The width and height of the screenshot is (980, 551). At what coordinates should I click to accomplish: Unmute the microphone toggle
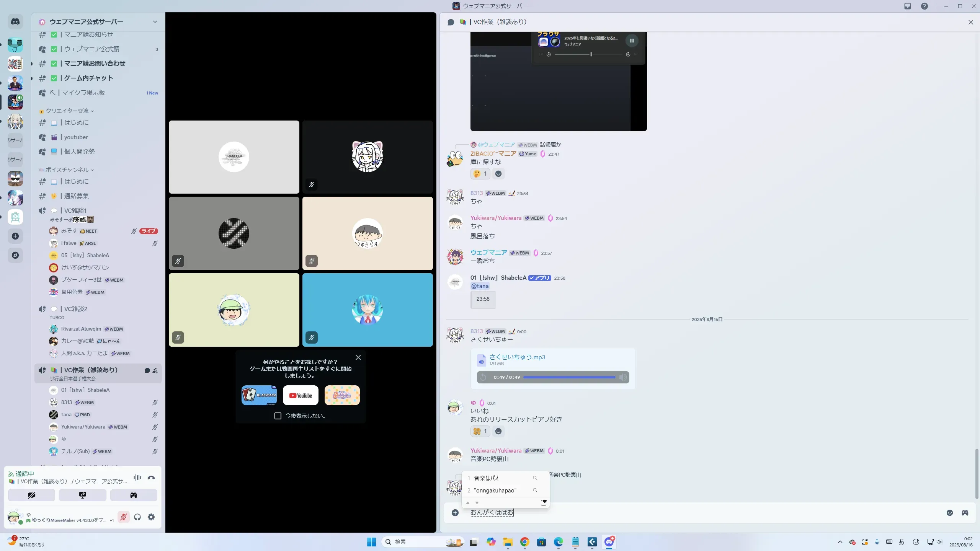point(123,517)
